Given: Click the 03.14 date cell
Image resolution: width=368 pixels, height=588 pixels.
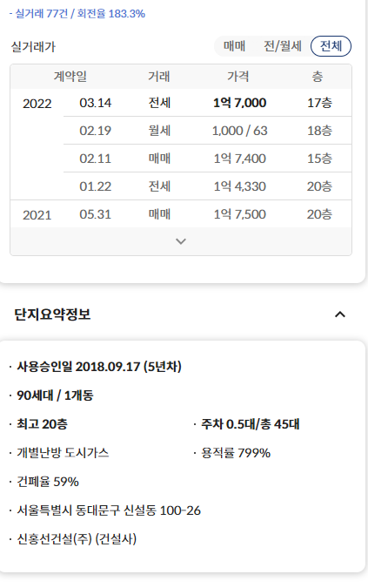Looking at the screenshot, I should pyautogui.click(x=96, y=103).
